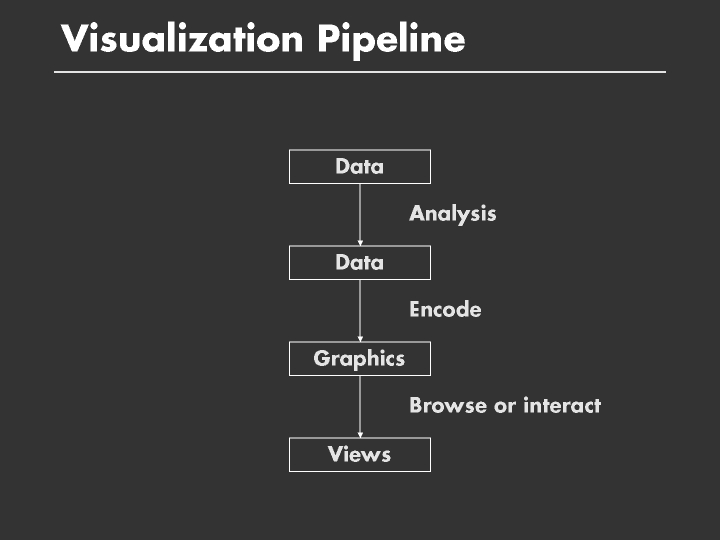Select the Graphics box
720x540 pixels.
(360, 358)
